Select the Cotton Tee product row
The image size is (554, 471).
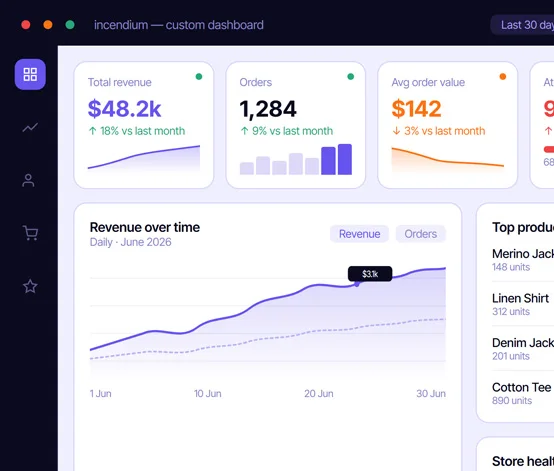click(523, 393)
